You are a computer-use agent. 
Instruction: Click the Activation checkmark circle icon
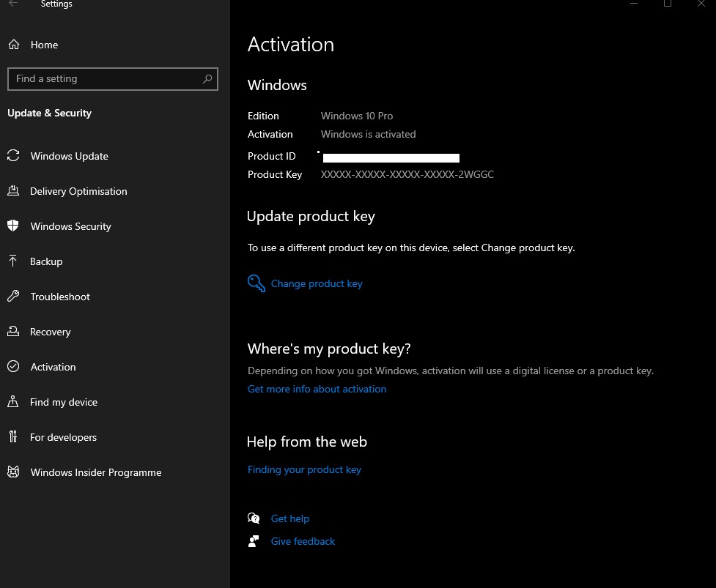click(x=13, y=366)
